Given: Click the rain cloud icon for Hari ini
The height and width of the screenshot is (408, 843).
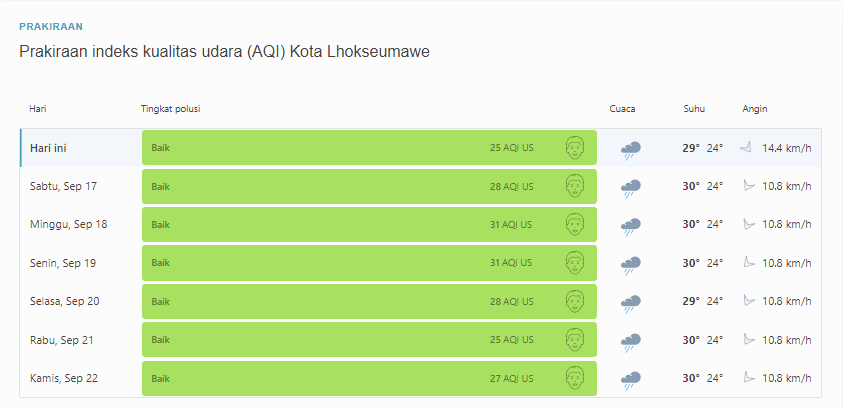Looking at the screenshot, I should [631, 150].
